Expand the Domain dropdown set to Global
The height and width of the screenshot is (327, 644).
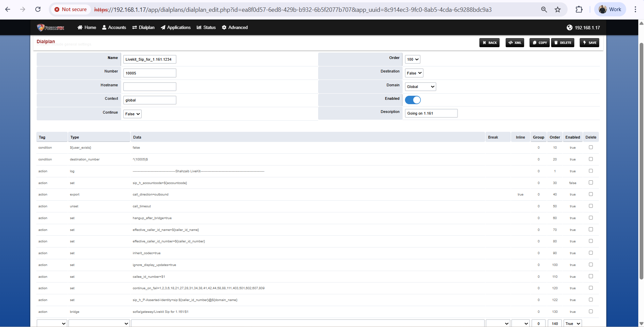(420, 87)
